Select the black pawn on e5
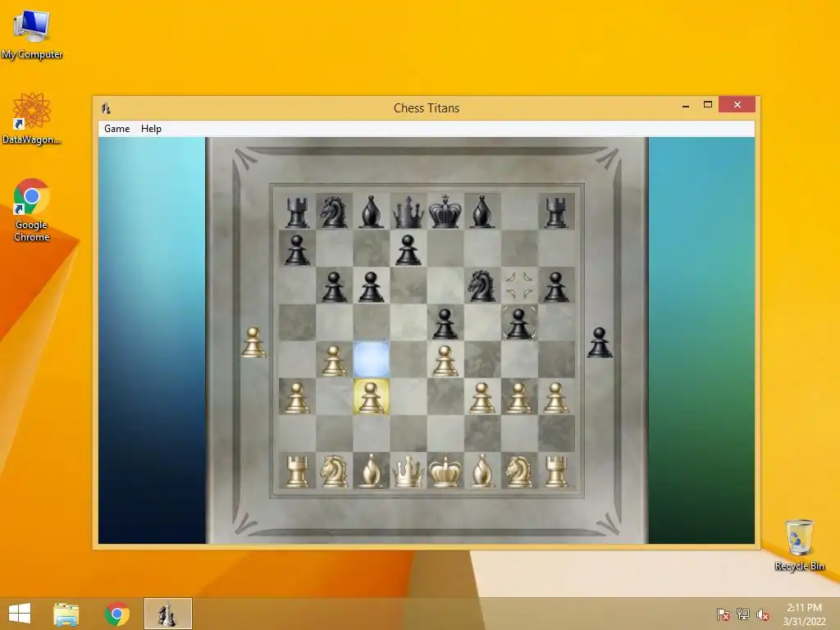The width and height of the screenshot is (840, 630). pyautogui.click(x=445, y=323)
